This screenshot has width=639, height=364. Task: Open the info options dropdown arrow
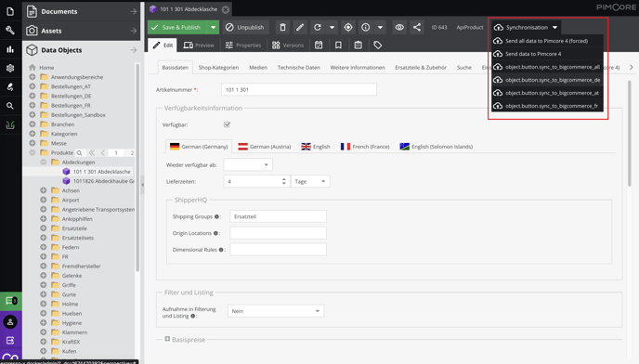pyautogui.click(x=380, y=27)
